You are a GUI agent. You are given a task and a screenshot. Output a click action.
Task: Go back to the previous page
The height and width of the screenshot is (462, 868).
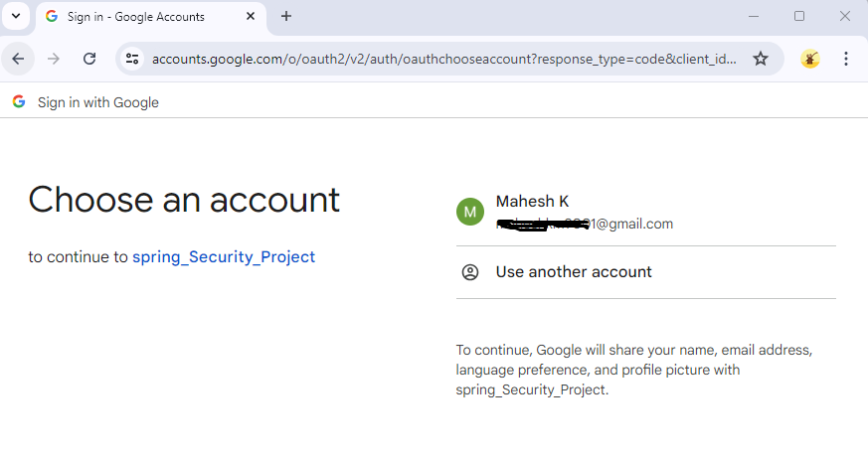18,59
